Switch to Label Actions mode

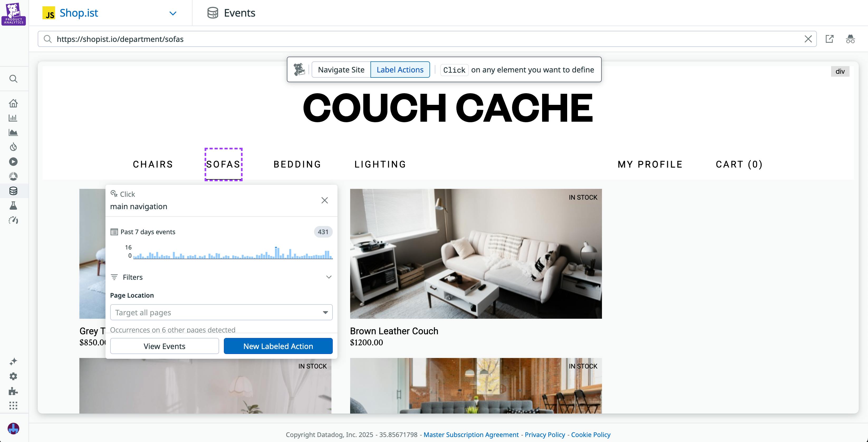(x=400, y=69)
